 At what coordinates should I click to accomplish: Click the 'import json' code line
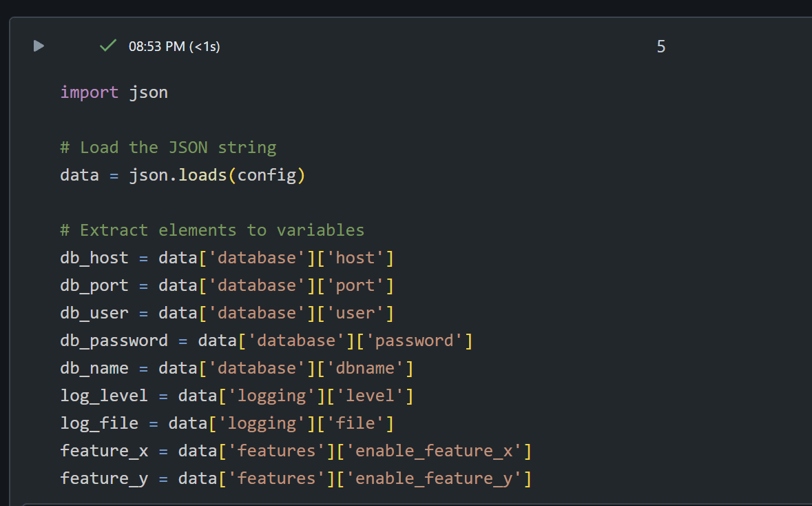pos(114,92)
